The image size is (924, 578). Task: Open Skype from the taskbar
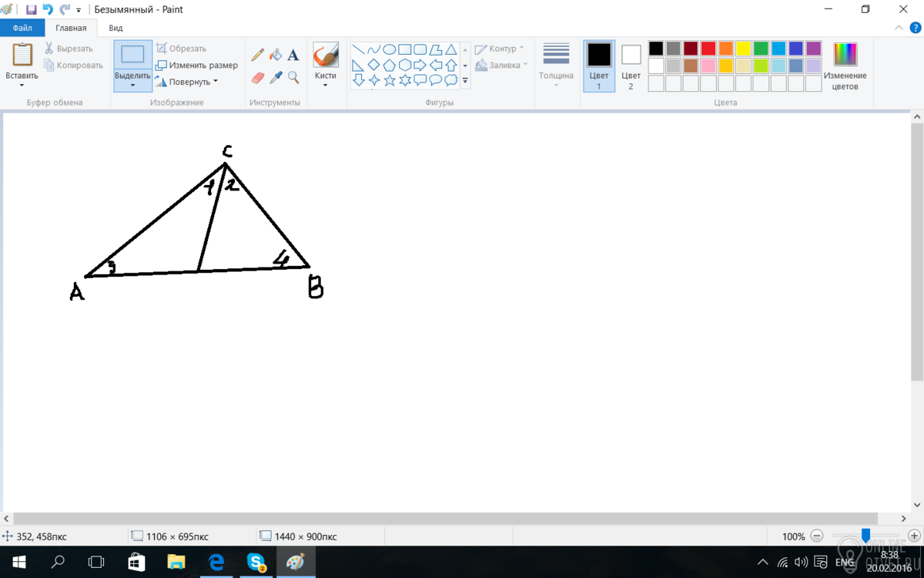click(x=256, y=562)
